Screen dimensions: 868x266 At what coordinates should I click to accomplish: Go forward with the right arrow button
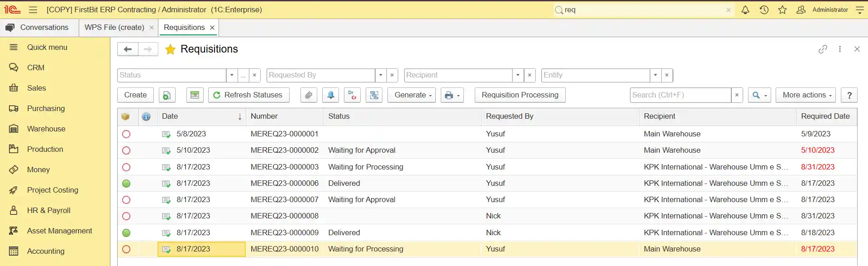(x=148, y=49)
